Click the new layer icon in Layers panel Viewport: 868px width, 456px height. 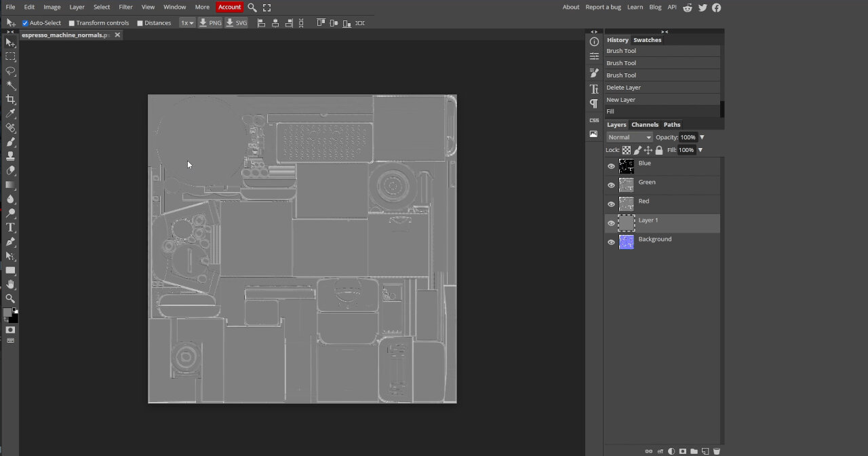click(x=705, y=451)
